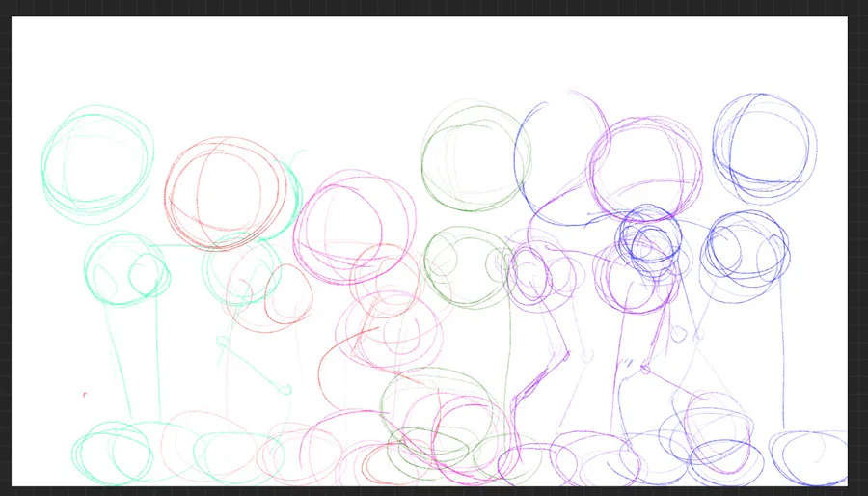Click the leftmost teal sketched head circle
Viewport: 868px width, 496px height.
point(97,164)
